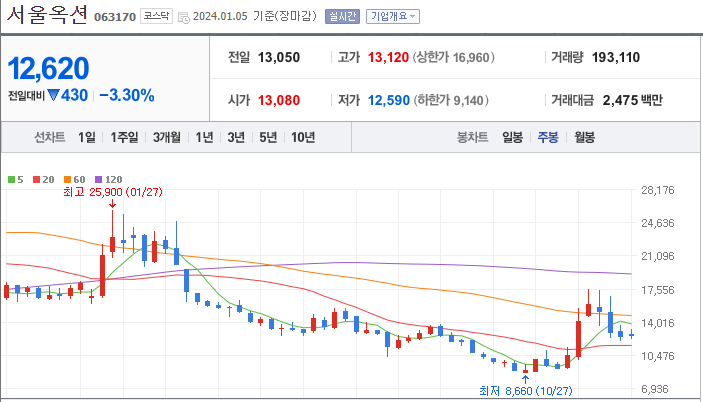Open the 기업개요 dropdown
Image resolution: width=703 pixels, height=402 pixels.
(393, 17)
